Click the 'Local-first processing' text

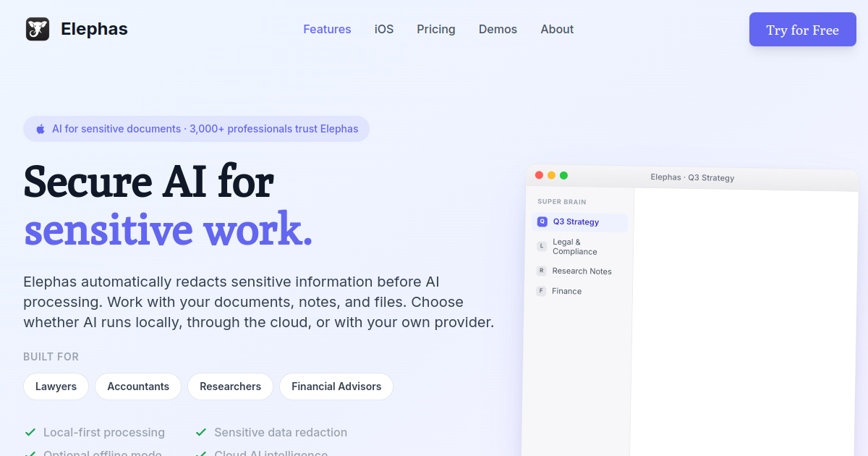(x=104, y=432)
